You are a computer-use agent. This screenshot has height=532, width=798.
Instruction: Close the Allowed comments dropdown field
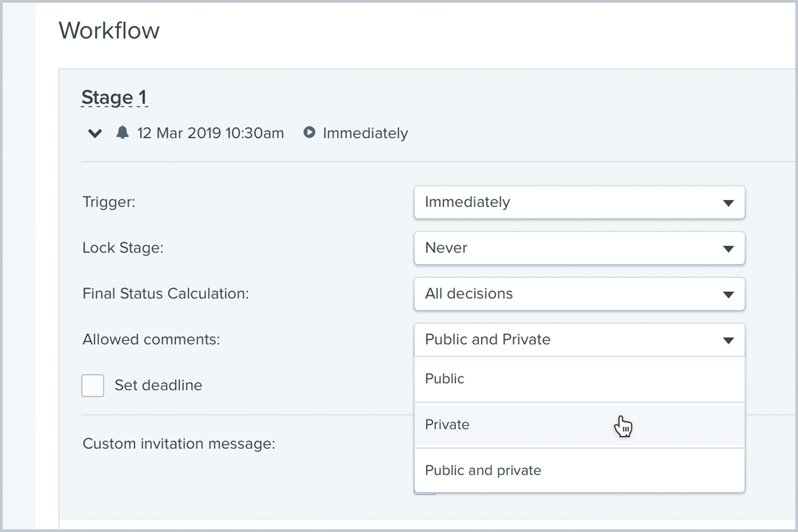(x=579, y=340)
